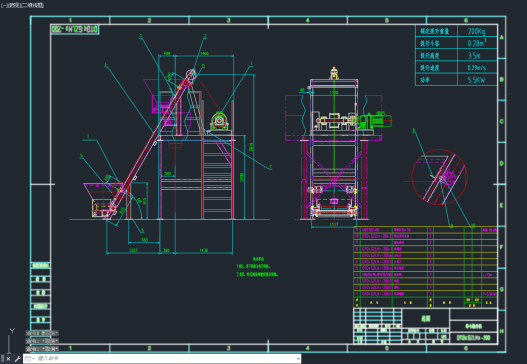The width and height of the screenshot is (527, 364).
Task: Open command line customize wrench menu
Action: (x=17, y=359)
